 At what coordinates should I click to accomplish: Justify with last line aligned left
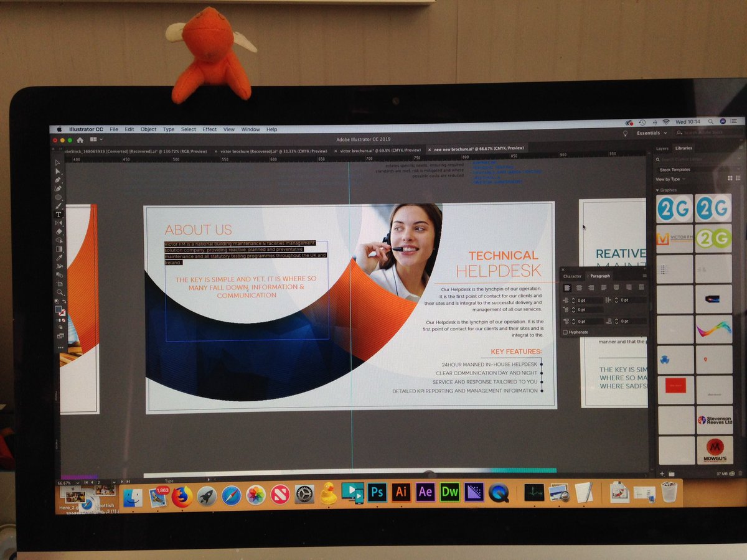(605, 287)
